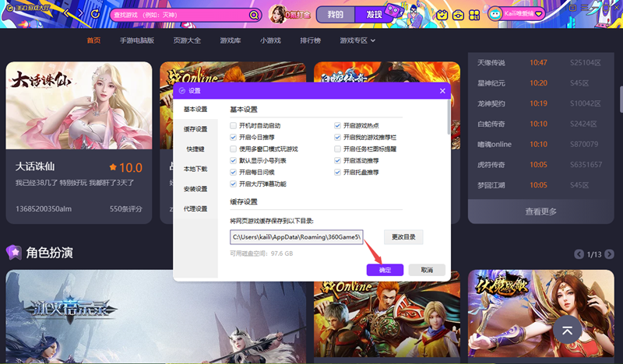This screenshot has height=364, width=623.
Task: Click the cache directory path field
Action: 297,236
